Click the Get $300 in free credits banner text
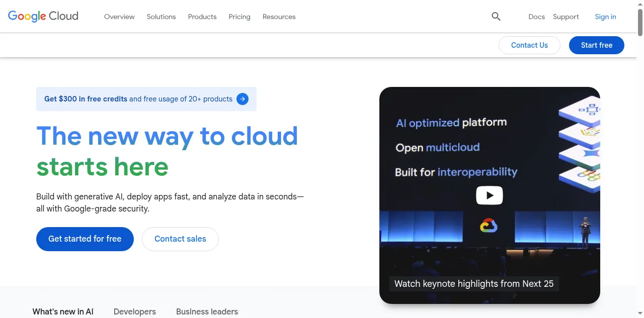 (x=138, y=99)
